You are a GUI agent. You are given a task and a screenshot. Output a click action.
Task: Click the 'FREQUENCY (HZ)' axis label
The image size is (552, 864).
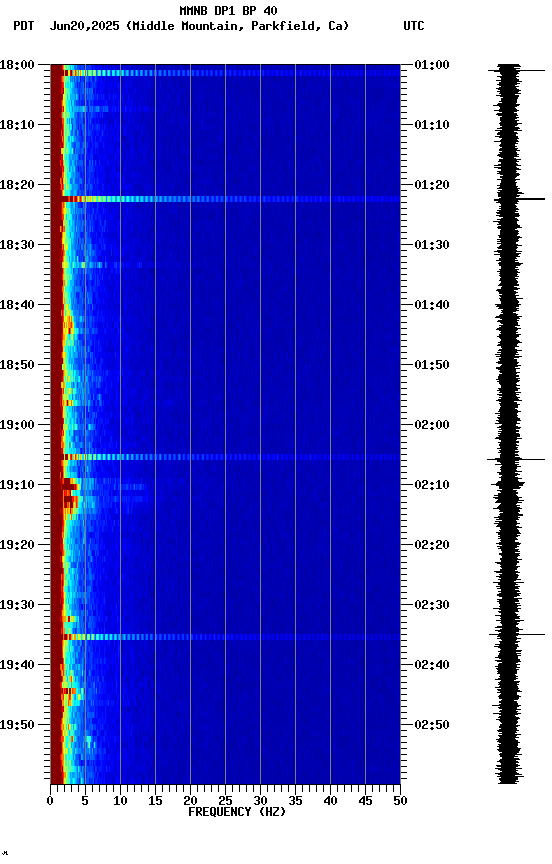[x=237, y=812]
